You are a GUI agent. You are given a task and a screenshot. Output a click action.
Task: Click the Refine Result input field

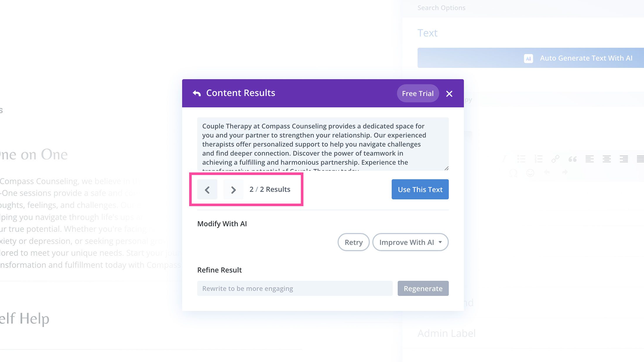click(x=294, y=289)
